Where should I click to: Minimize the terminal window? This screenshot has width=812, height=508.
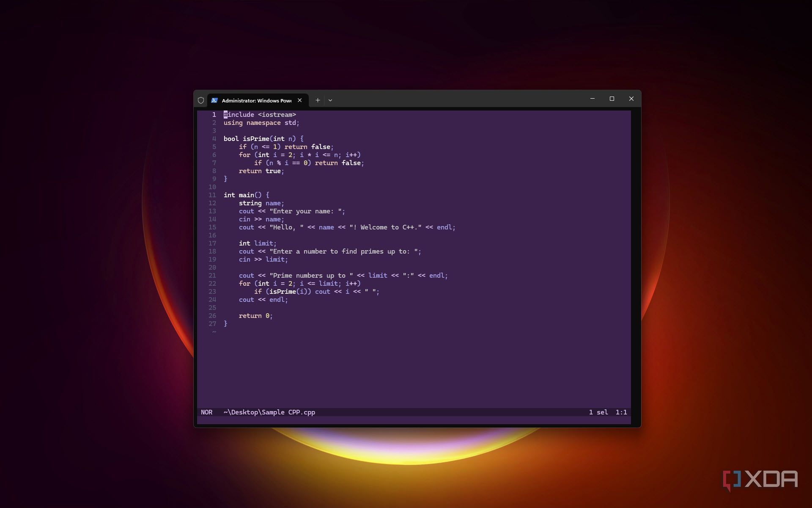(593, 99)
